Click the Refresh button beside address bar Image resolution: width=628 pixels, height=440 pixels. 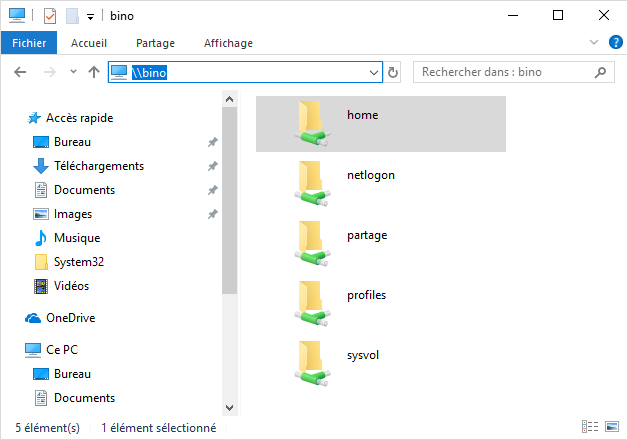(393, 73)
